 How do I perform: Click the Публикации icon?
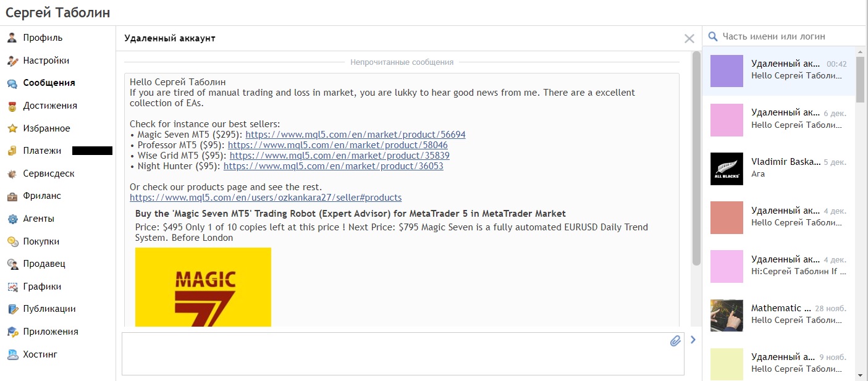click(12, 309)
